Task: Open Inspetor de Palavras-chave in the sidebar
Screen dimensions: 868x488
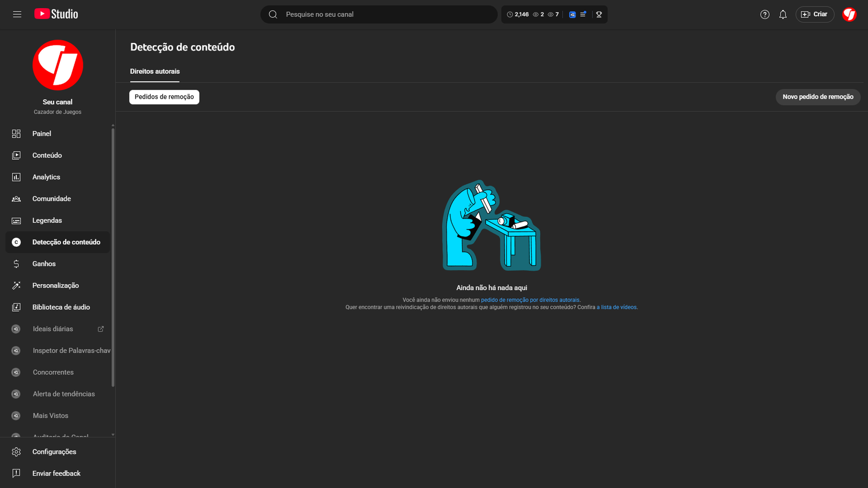Action: click(58, 350)
